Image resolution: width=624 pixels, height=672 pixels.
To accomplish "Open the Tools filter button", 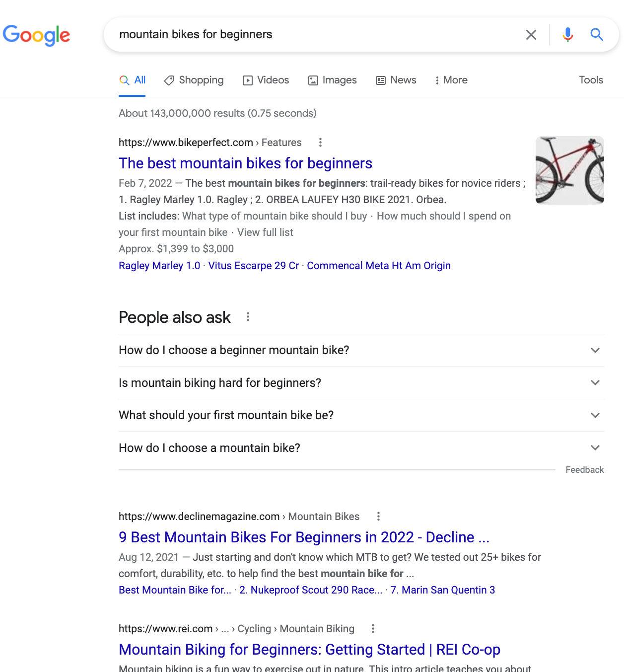I will tap(591, 80).
